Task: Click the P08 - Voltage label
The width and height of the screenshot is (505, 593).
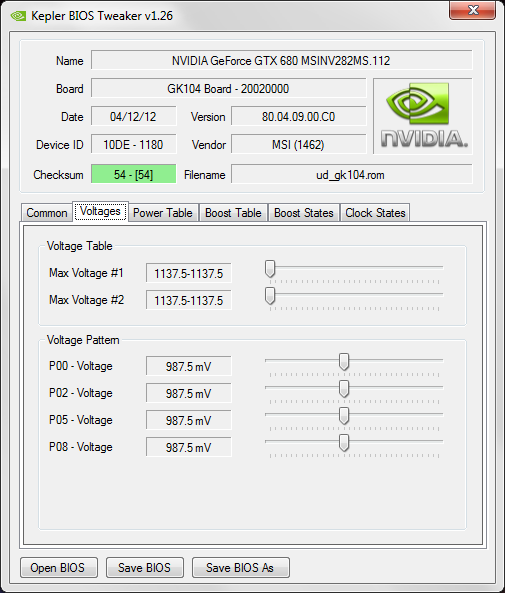Action: [x=81, y=447]
